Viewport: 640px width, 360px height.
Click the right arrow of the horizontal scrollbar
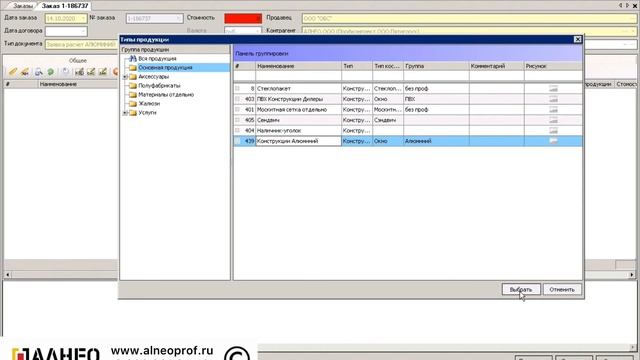click(x=632, y=275)
